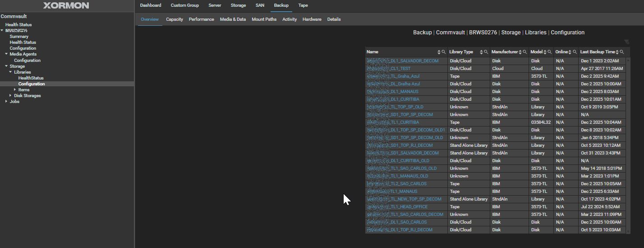Expand the Disk Storages tree node
Screen dimensions: 644x248
coord(11,95)
